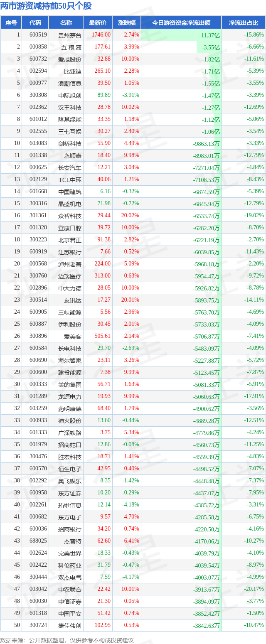
Task: Select 迈瑞医疗 latest price 313.00
Action: (102, 276)
